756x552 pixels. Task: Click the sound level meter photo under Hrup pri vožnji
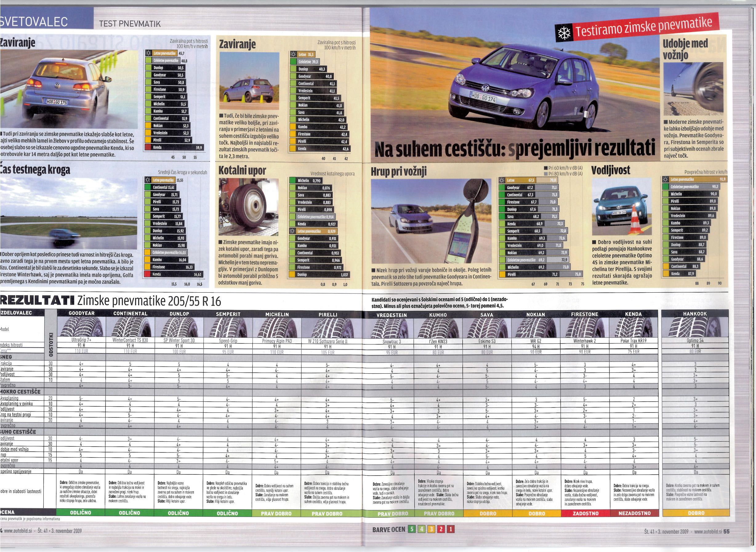(431, 221)
